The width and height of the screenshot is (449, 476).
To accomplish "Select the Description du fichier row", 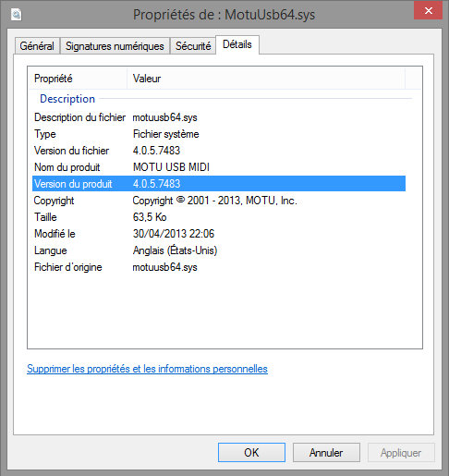I will pyautogui.click(x=219, y=117).
